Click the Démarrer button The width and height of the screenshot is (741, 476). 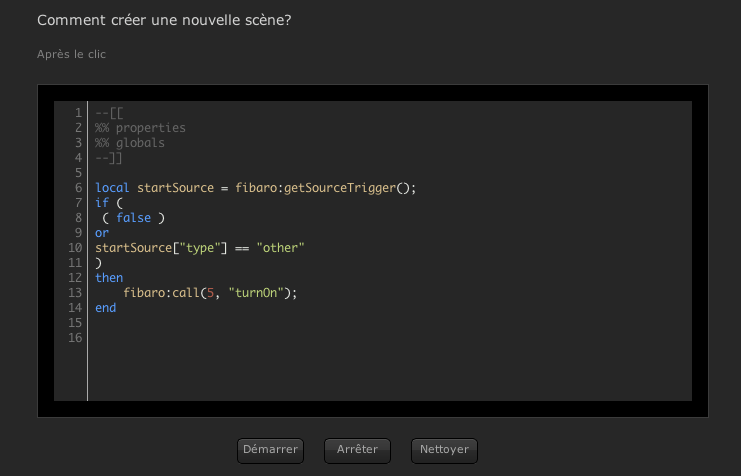click(270, 450)
